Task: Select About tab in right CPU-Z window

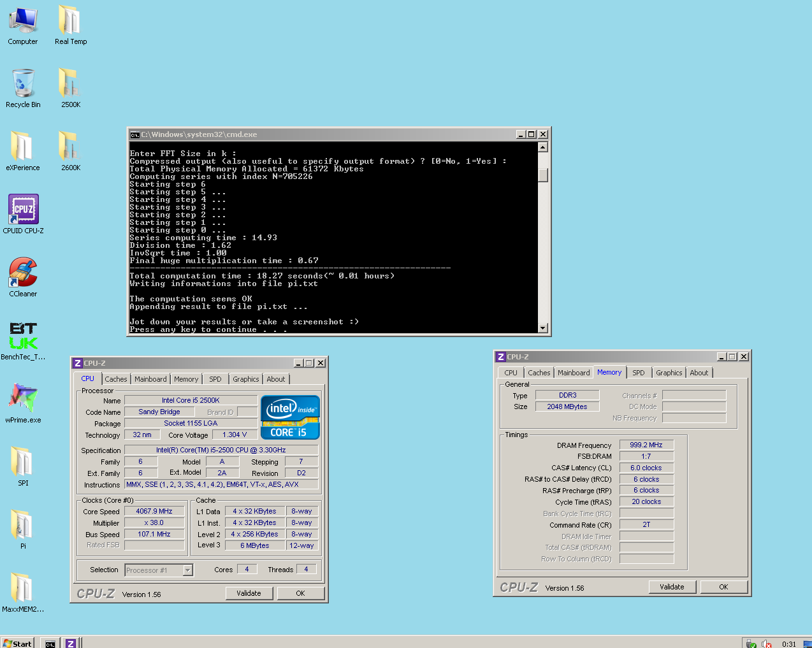Action: 699,373
